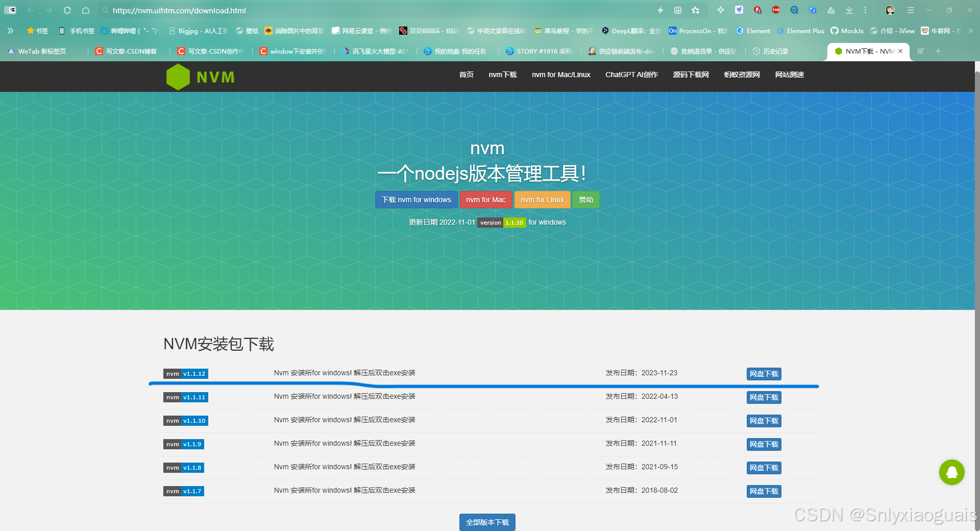The width and height of the screenshot is (980, 531).
Task: Open the penguin user avatar profile
Action: [x=890, y=10]
